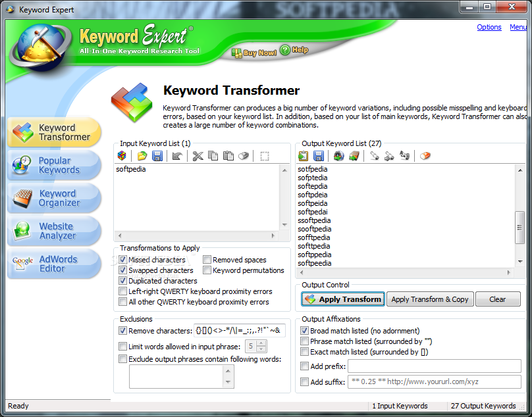Select 'softpedia' in input keyword list
The width and height of the screenshot is (532, 417).
[x=130, y=169]
